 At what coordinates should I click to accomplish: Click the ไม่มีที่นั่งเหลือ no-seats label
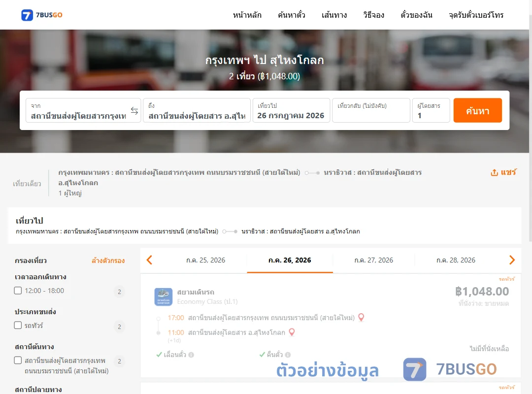pos(489,349)
